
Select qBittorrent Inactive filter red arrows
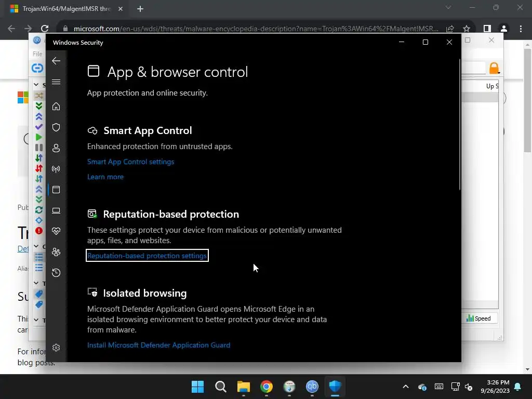[x=39, y=168]
